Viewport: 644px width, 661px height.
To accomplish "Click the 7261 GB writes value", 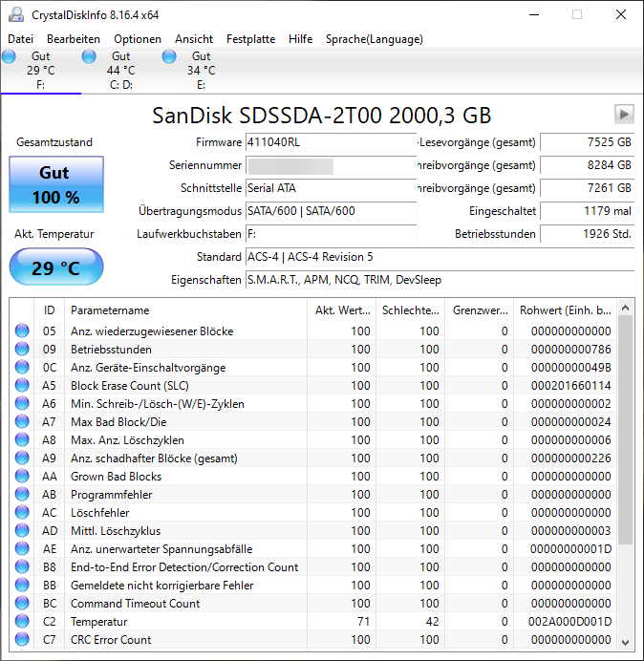I will pyautogui.click(x=587, y=188).
